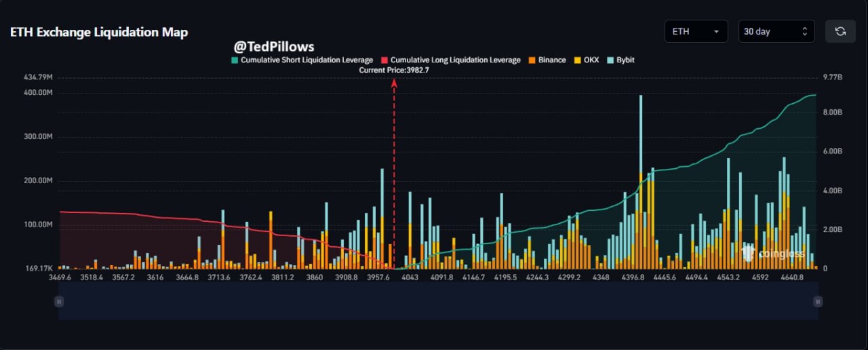The width and height of the screenshot is (868, 350).
Task: Click the left zoom slider handle
Action: pos(59,302)
